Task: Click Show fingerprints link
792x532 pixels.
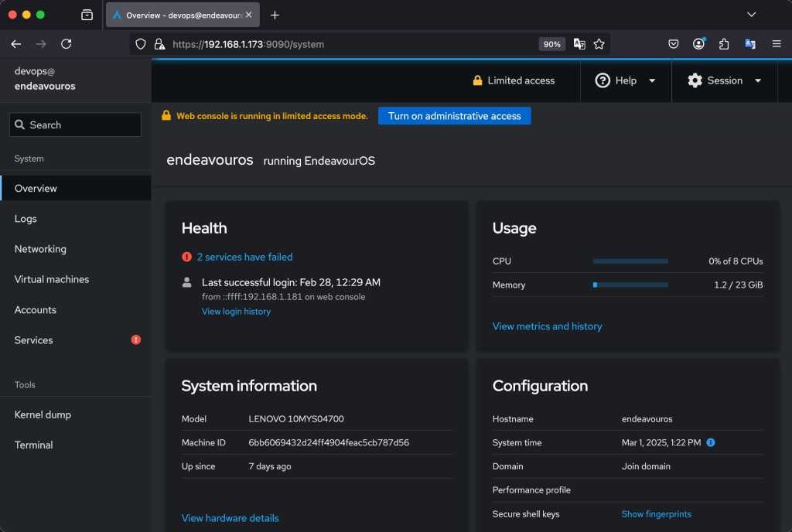Action: 656,514
